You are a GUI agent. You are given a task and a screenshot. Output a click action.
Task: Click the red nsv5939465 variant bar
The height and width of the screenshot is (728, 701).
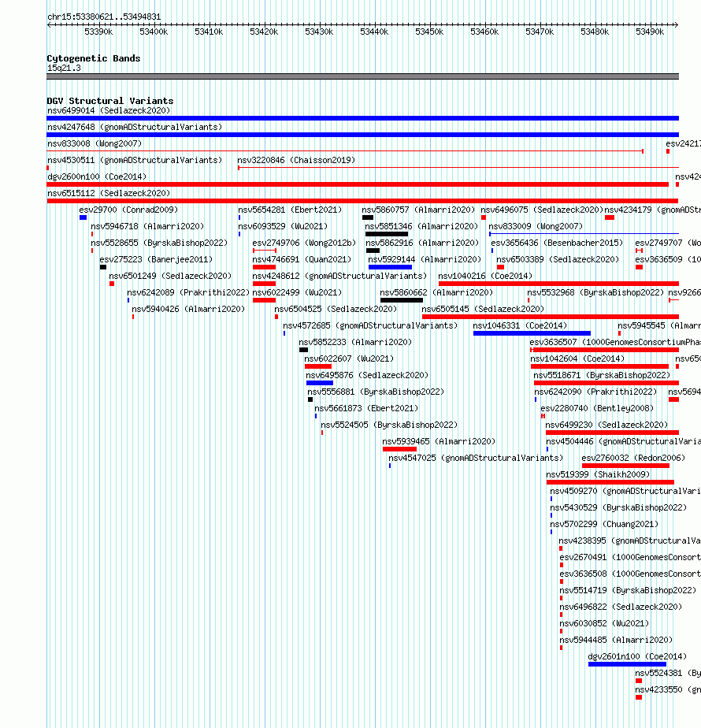399,449
